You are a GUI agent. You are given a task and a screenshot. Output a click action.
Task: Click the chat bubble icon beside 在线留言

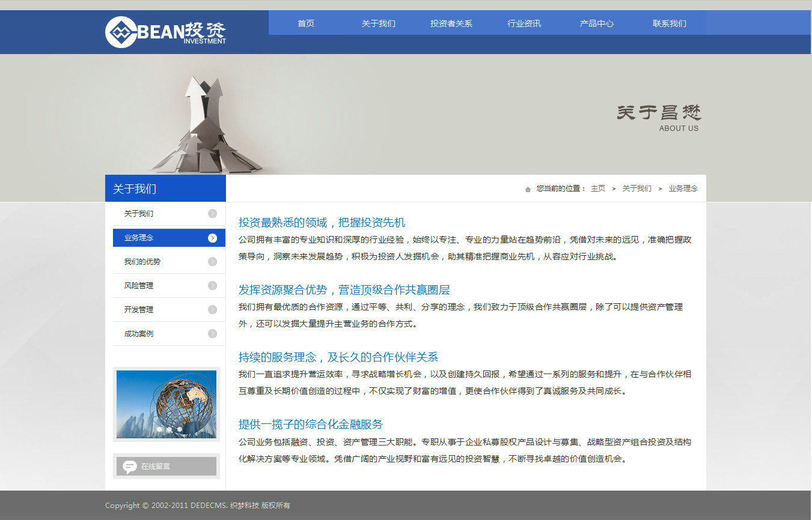pos(130,467)
